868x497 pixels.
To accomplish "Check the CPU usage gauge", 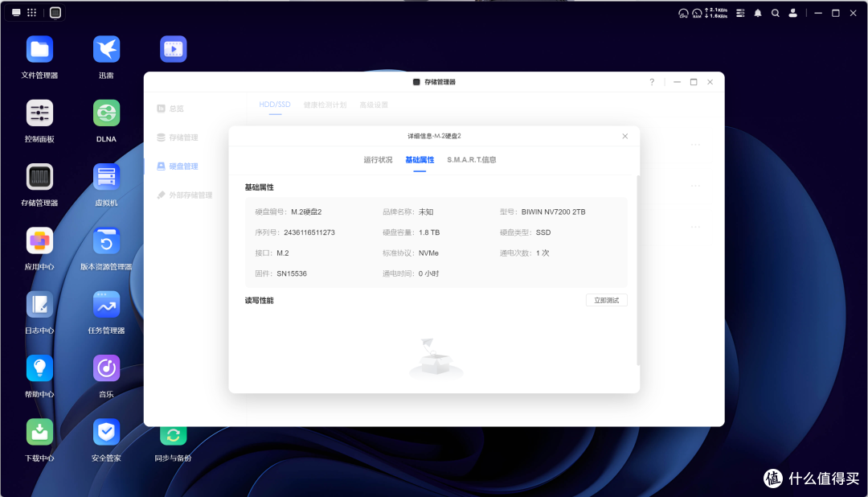I will click(684, 13).
